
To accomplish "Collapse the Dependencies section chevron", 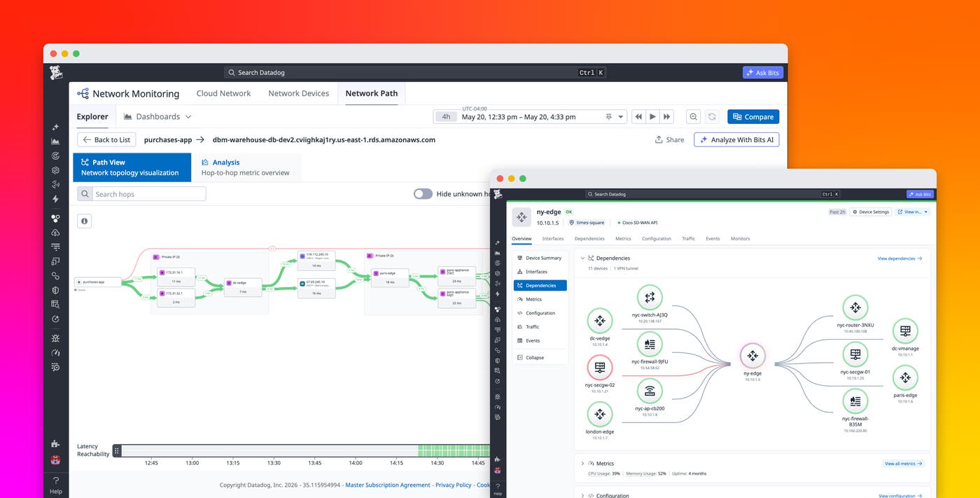I will 582,258.
